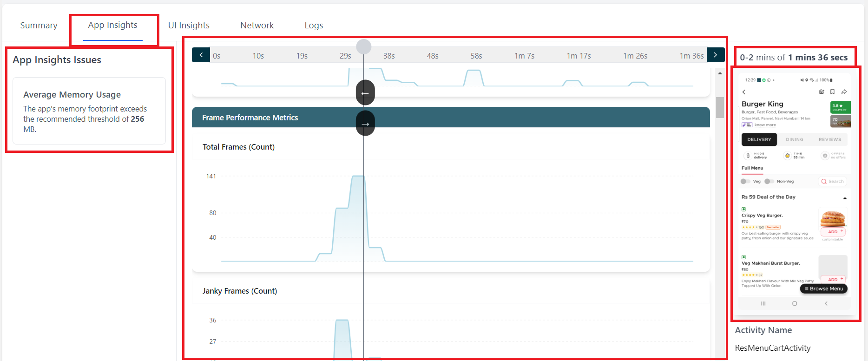
Task: Advance timeline with right chevron button
Action: pyautogui.click(x=716, y=55)
